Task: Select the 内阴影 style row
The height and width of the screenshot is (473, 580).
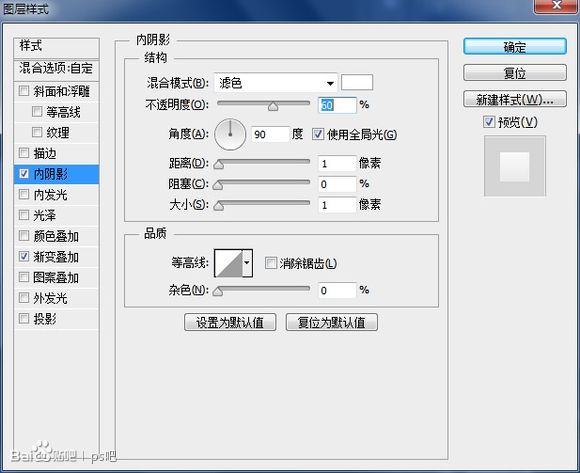Action: click(x=56, y=174)
